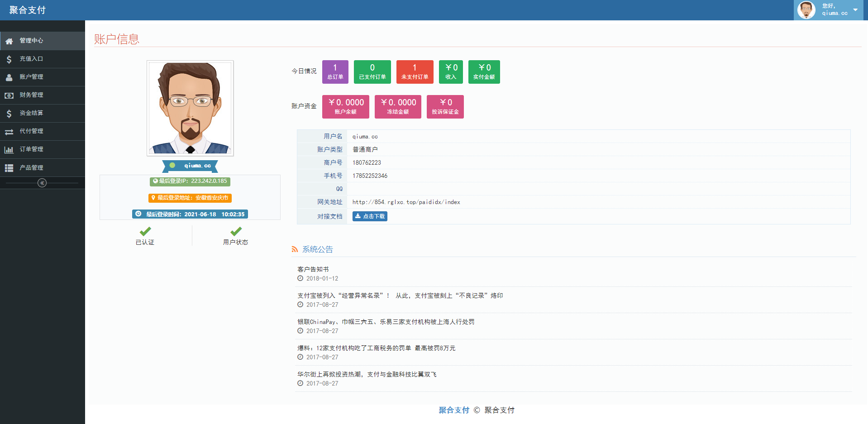Click the red 未支付订单 tile

pyautogui.click(x=415, y=72)
